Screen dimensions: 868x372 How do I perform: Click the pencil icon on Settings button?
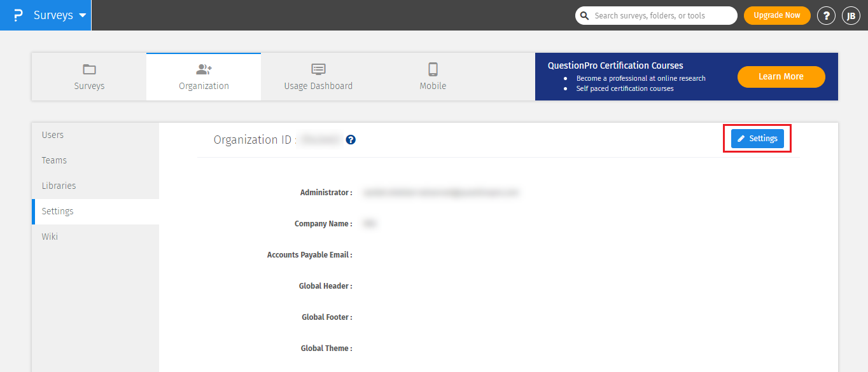[741, 139]
